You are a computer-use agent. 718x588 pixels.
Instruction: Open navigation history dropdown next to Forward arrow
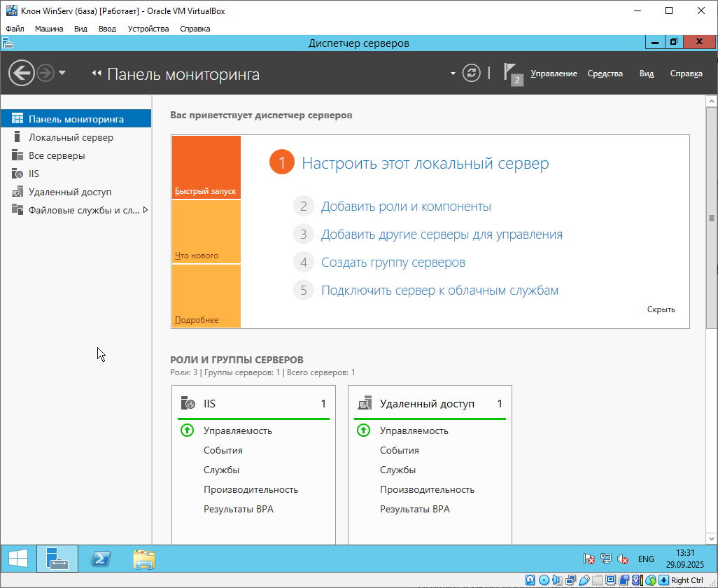[62, 73]
